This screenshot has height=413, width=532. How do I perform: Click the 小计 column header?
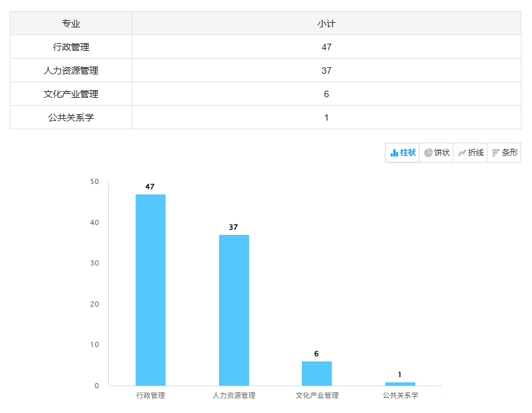click(x=326, y=23)
